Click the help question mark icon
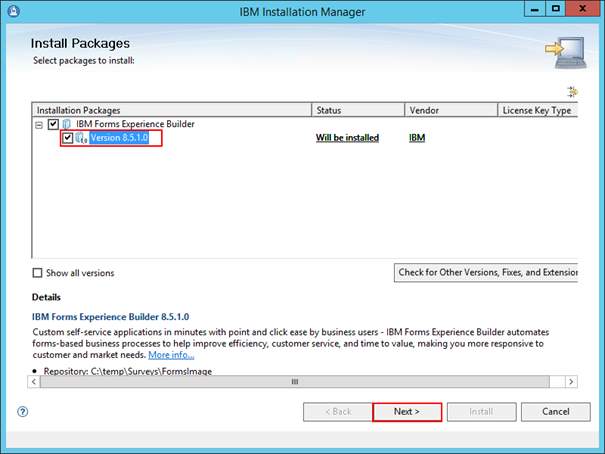Image resolution: width=605 pixels, height=454 pixels. pos(22,411)
